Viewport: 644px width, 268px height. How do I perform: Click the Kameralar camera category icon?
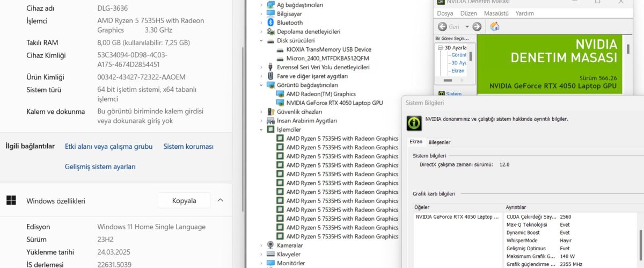[270, 245]
